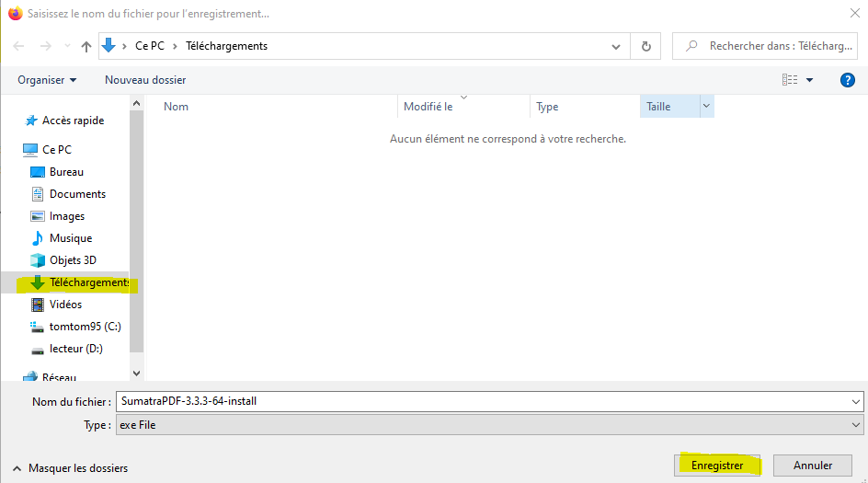Open the Images folder in sidebar
Screen dimensions: 868x483
tap(67, 216)
